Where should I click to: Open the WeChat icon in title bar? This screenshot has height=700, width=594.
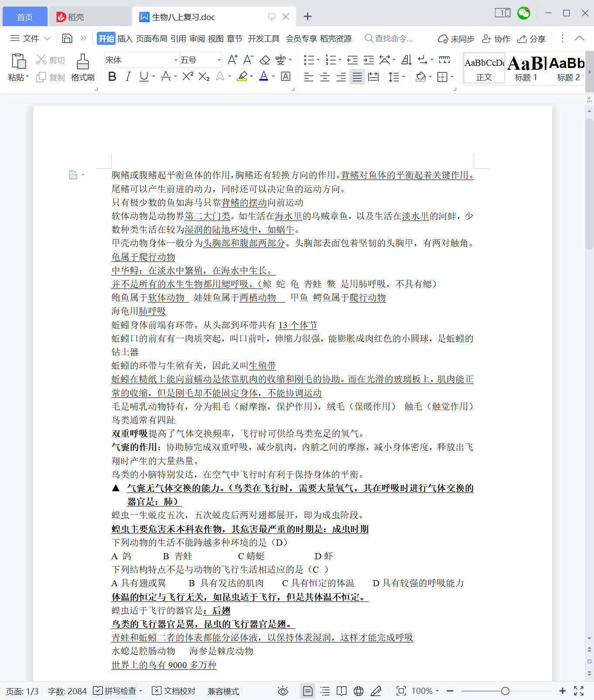click(x=524, y=13)
